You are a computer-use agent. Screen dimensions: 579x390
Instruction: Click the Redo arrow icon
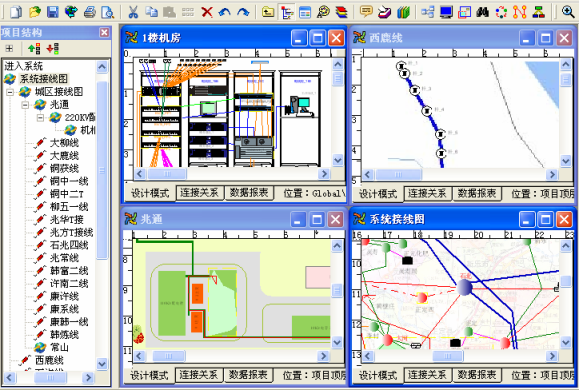tap(243, 12)
